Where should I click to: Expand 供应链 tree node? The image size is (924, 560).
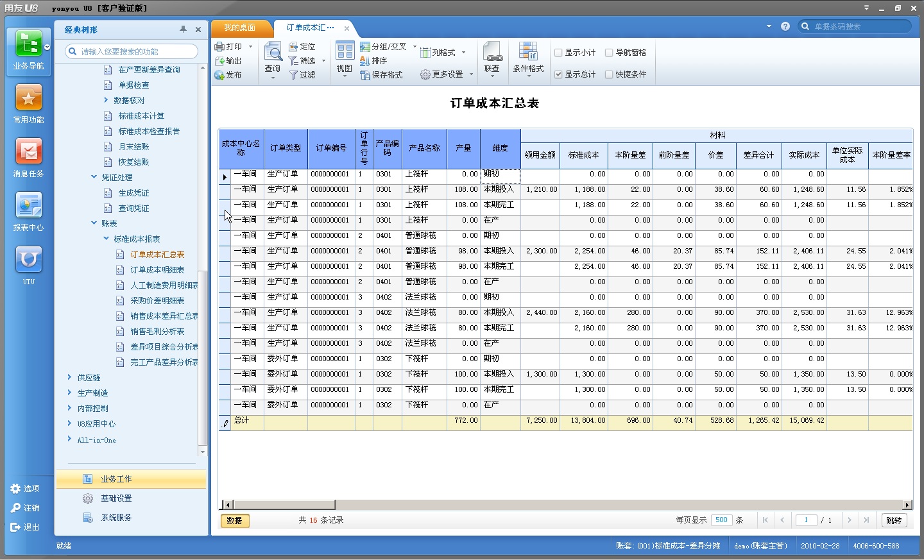[x=69, y=377]
